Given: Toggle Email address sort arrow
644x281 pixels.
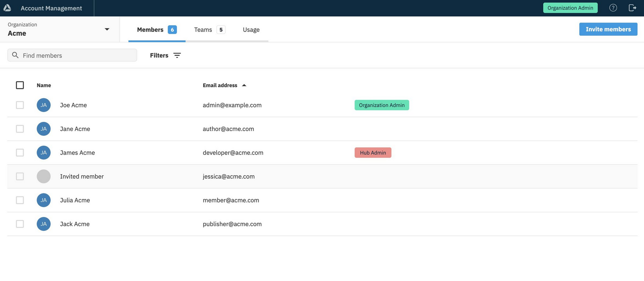Looking at the screenshot, I should [244, 85].
